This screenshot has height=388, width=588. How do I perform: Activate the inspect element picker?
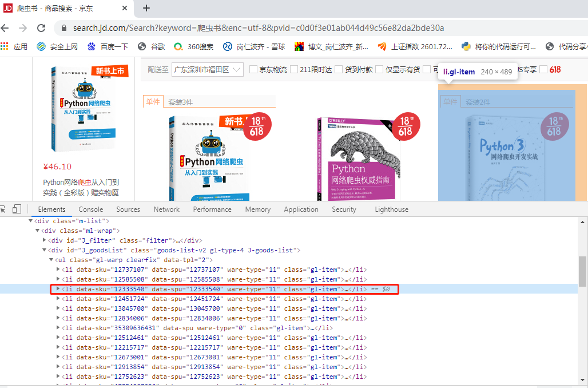click(x=3, y=209)
